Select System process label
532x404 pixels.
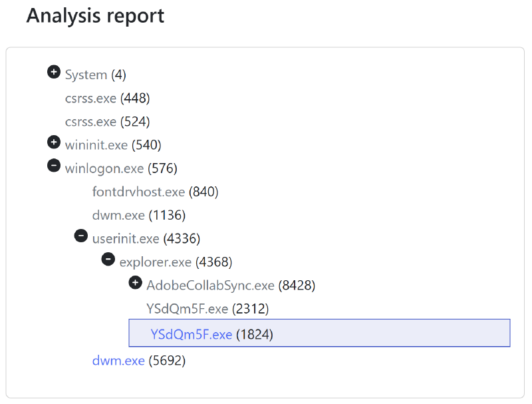click(86, 75)
